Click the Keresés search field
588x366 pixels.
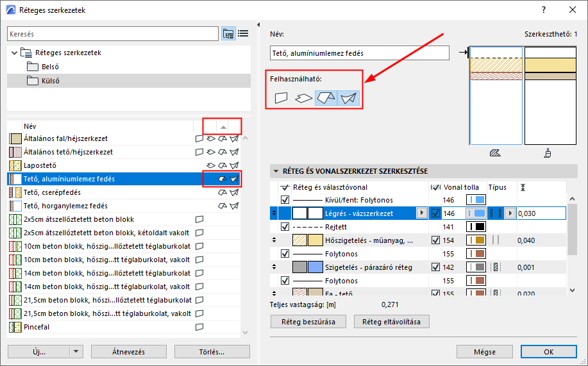coord(112,34)
